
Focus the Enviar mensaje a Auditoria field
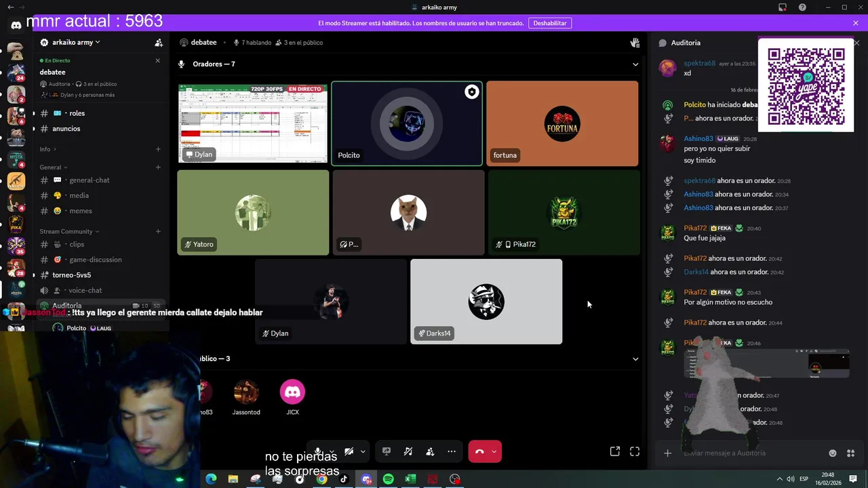coord(751,453)
